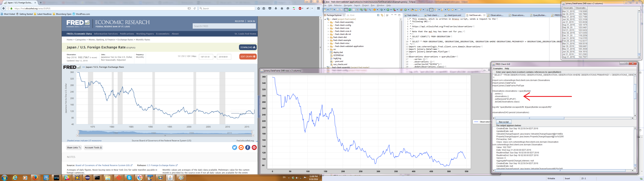
Task: Open Firefox from the Windows taskbar
Action: coord(35,178)
